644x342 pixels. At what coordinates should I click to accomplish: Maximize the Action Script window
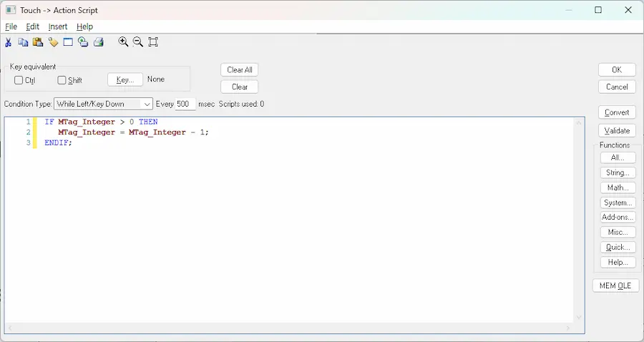pyautogui.click(x=598, y=10)
